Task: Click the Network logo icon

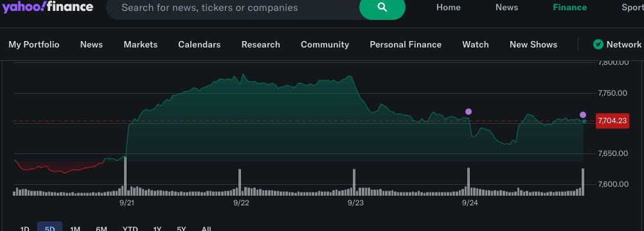Action: tap(598, 44)
